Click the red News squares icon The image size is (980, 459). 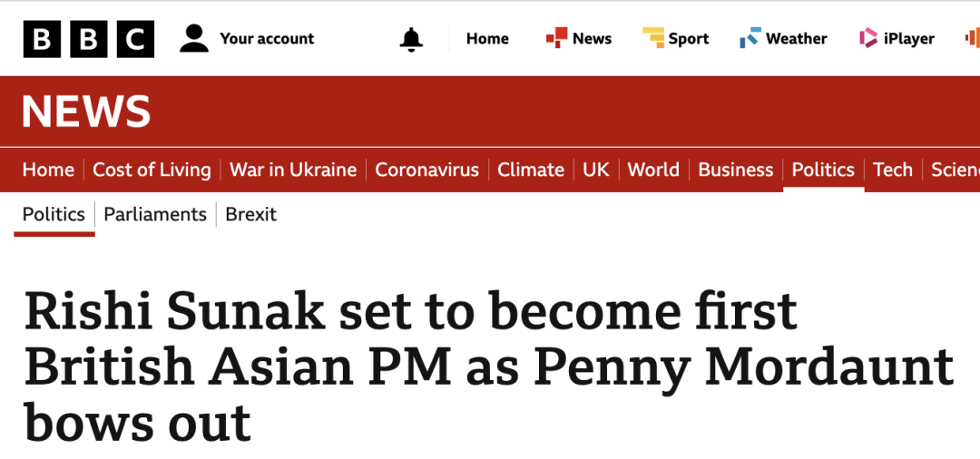click(x=556, y=38)
